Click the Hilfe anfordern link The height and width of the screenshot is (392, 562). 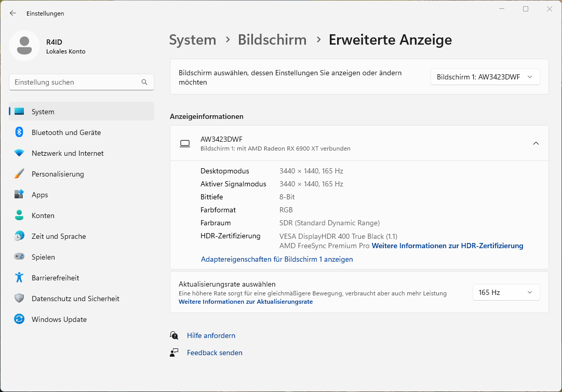coord(211,335)
